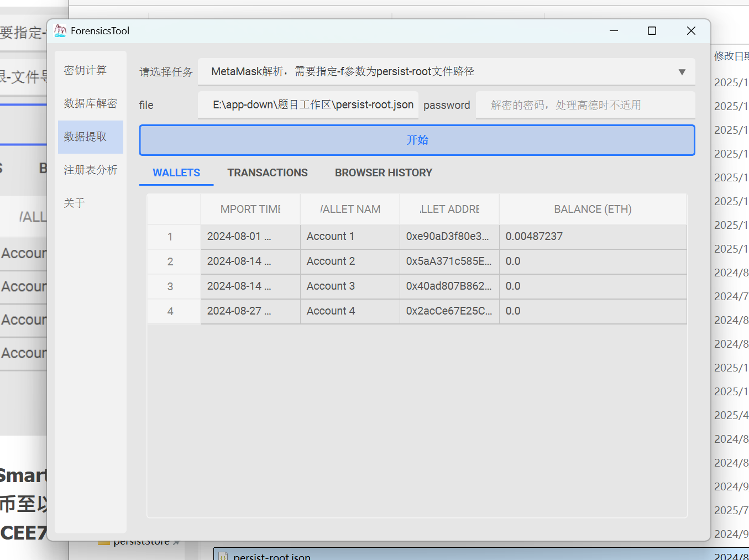The height and width of the screenshot is (560, 749).
Task: Click the ForensicsTool app icon in title bar
Action: pos(60,31)
